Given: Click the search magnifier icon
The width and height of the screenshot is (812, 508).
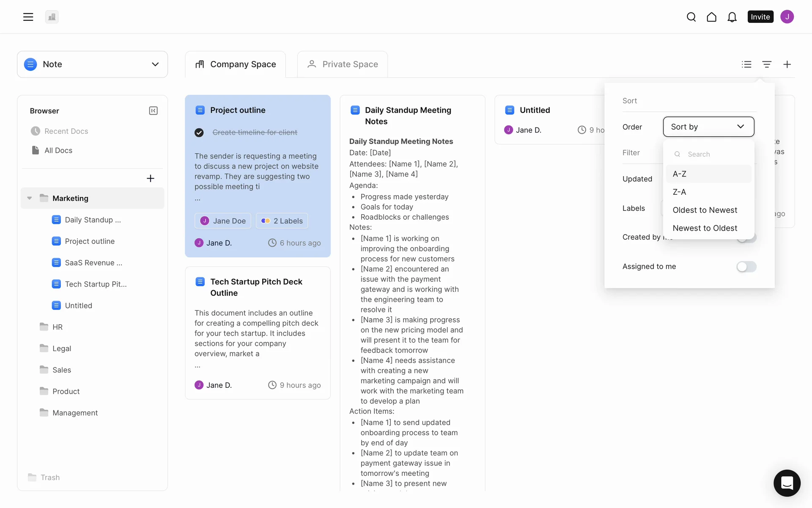Looking at the screenshot, I should point(691,17).
